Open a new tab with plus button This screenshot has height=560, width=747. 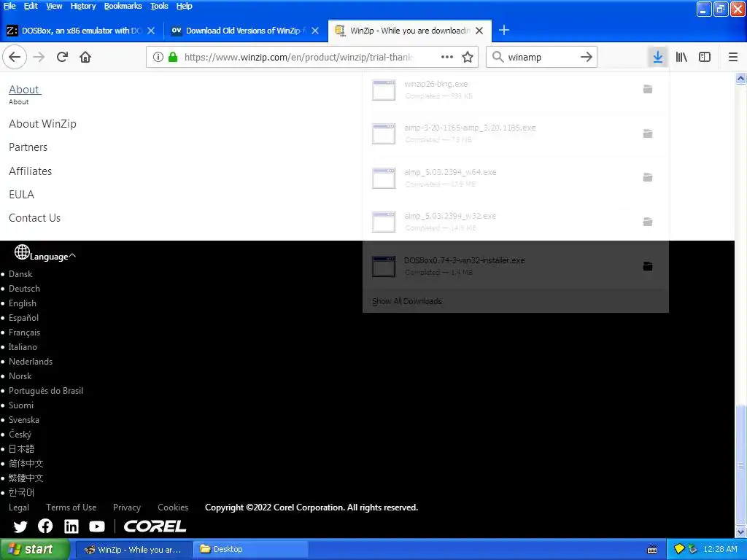coord(504,31)
